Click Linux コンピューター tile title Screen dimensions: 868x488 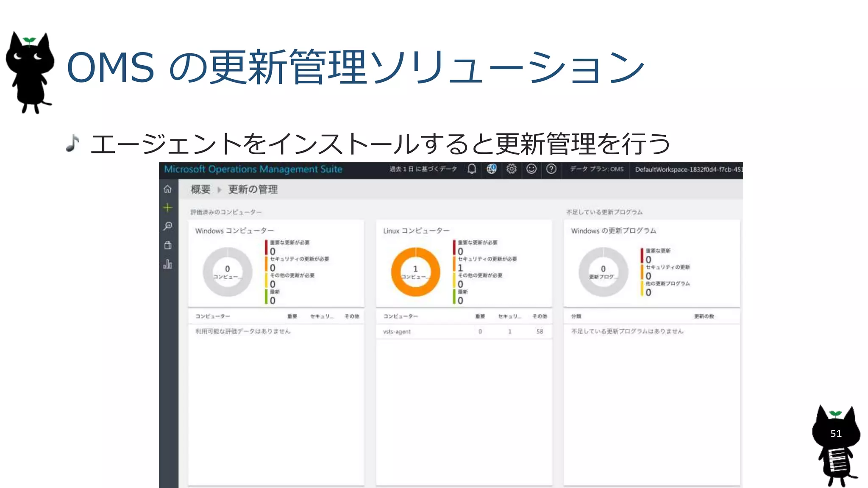[416, 231]
